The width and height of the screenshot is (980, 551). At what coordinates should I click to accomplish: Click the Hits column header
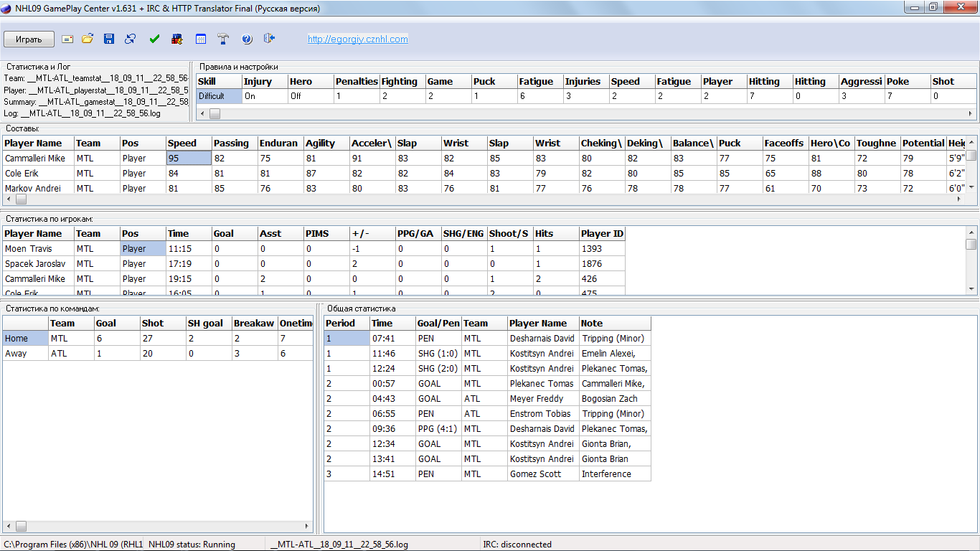(x=556, y=233)
